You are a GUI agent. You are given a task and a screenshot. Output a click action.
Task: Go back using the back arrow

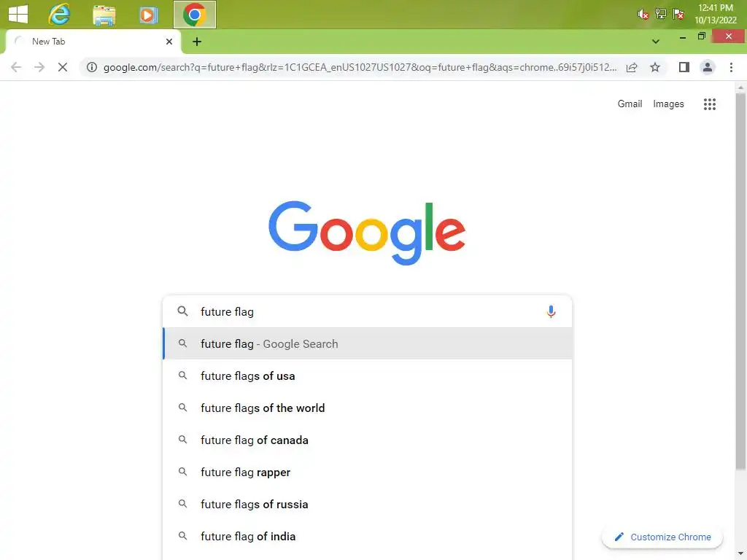(x=16, y=67)
